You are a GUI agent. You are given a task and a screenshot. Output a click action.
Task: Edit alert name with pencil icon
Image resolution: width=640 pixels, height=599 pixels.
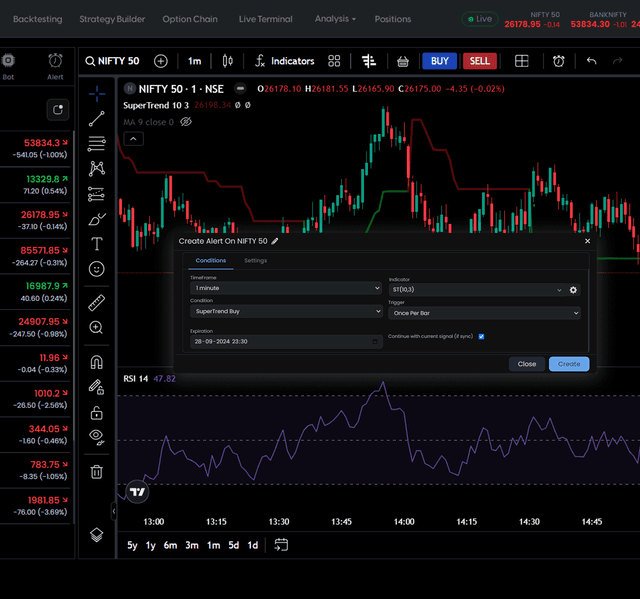pos(275,241)
